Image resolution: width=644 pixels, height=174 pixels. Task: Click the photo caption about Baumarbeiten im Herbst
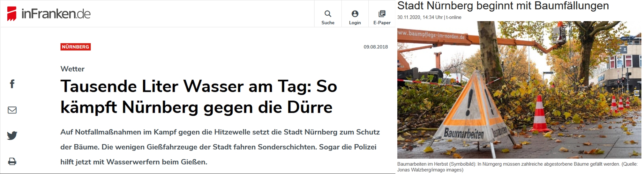point(517,167)
